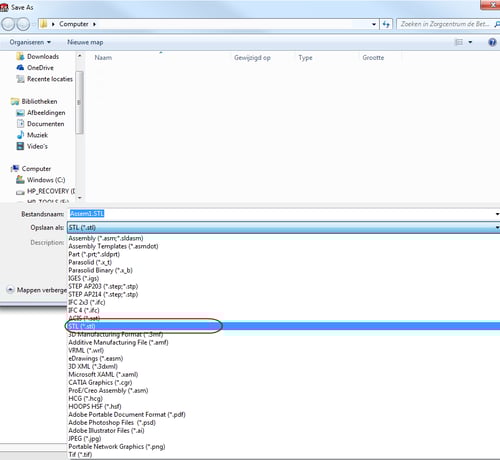Click the help question mark icon

pyautogui.click(x=492, y=42)
